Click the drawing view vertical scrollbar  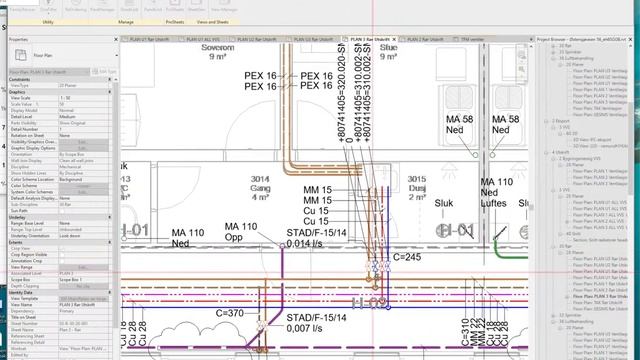point(531,207)
